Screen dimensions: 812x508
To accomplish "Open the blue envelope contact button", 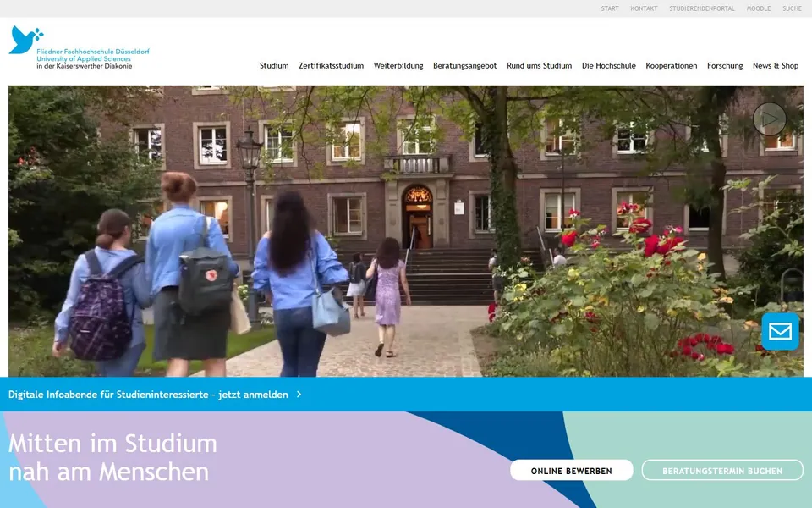I will pos(780,331).
